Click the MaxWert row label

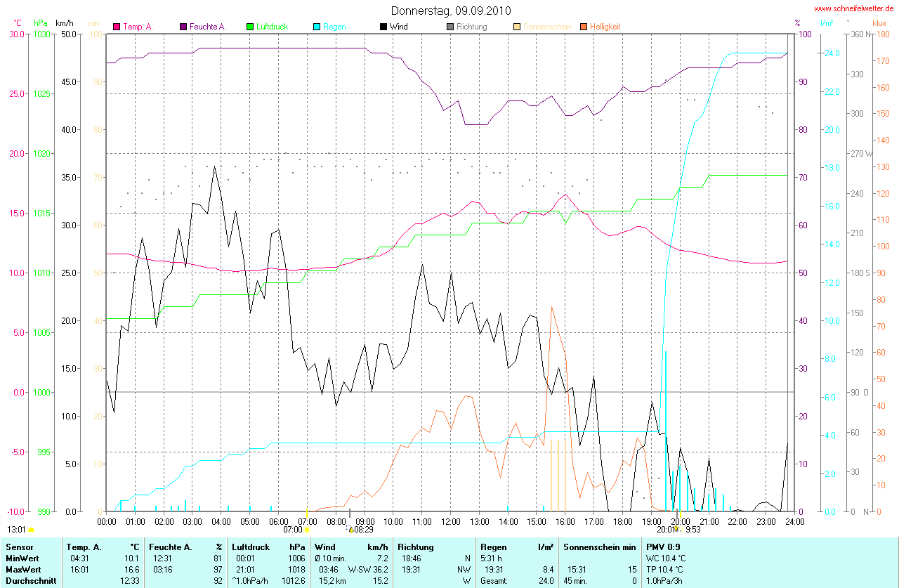click(x=23, y=569)
